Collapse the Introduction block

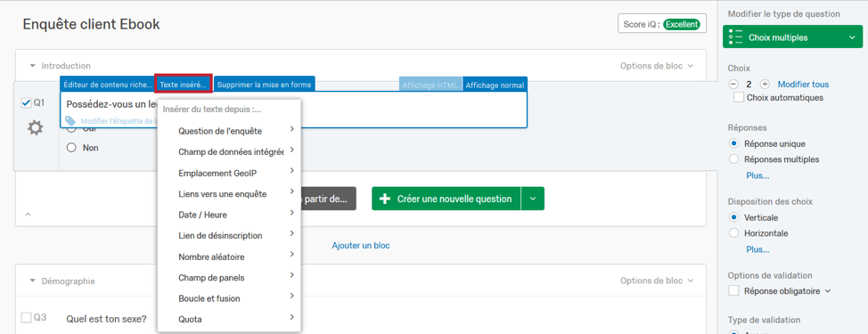point(33,66)
